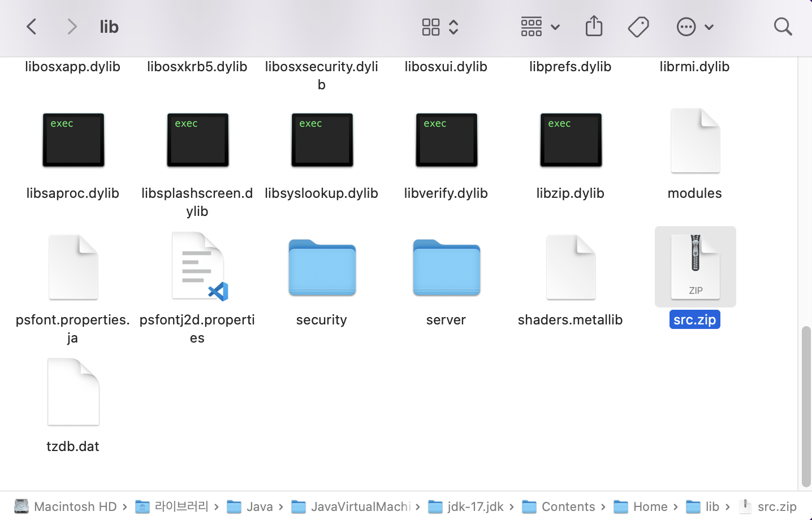
Task: Click Java in the path bar
Action: (x=250, y=506)
